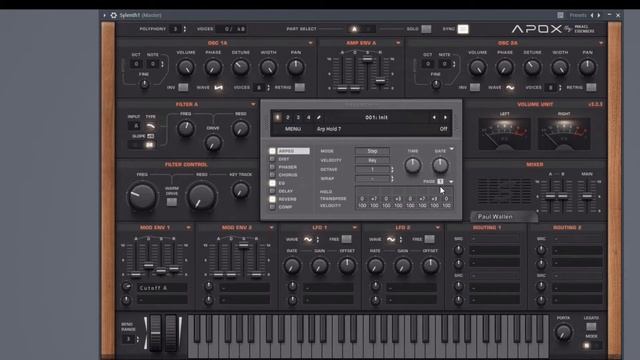The image size is (640, 360).
Task: Toggle the Warm Drive switch
Action: pyautogui.click(x=172, y=202)
